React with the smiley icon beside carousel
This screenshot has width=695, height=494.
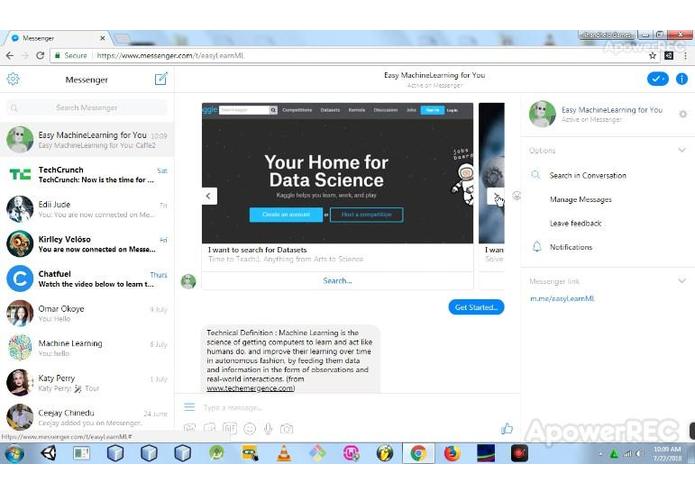pos(516,195)
